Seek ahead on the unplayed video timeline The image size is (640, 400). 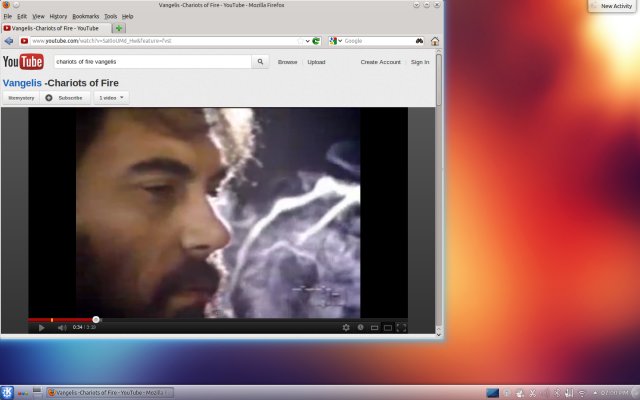253,320
